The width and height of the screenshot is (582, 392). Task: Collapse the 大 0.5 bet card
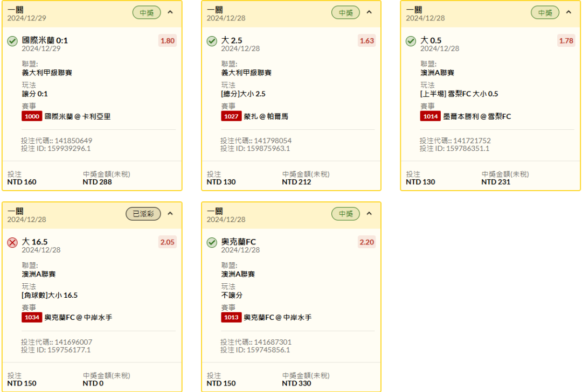569,12
